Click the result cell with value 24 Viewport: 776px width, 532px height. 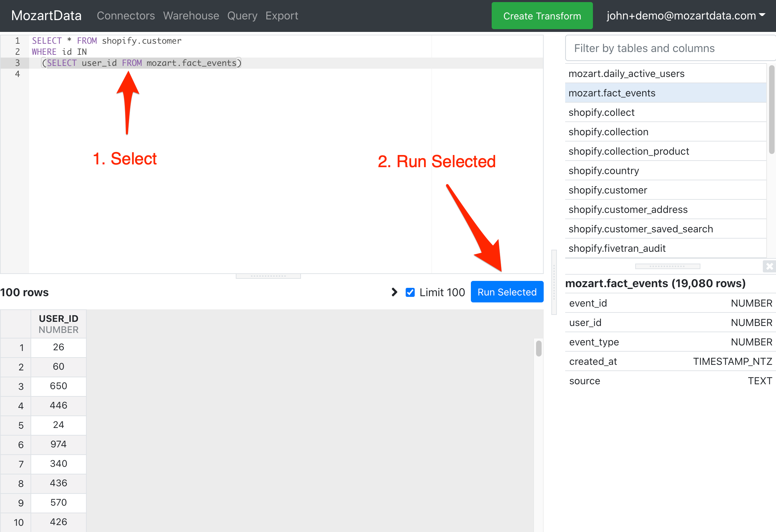[59, 425]
